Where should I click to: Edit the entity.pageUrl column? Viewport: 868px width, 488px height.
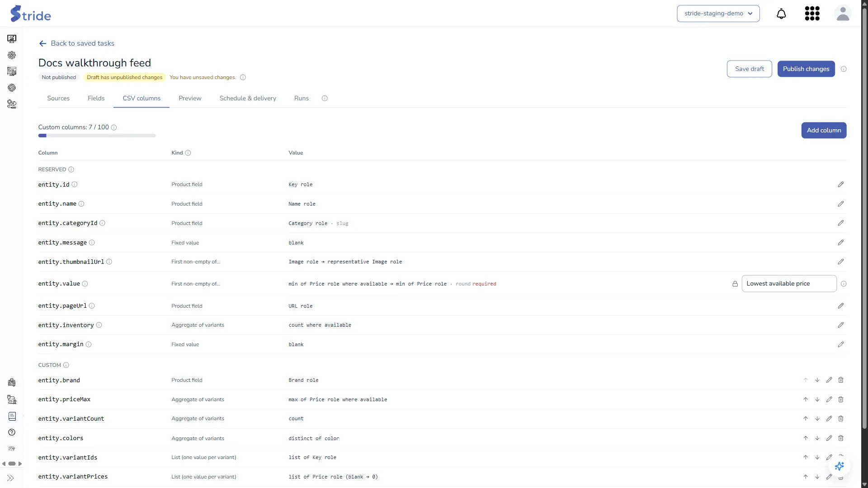coord(840,306)
